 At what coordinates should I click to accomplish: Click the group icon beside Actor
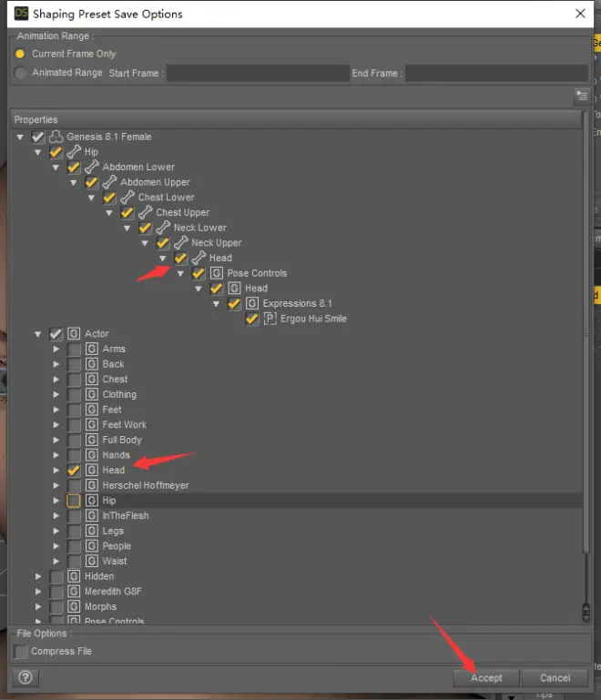click(x=74, y=334)
